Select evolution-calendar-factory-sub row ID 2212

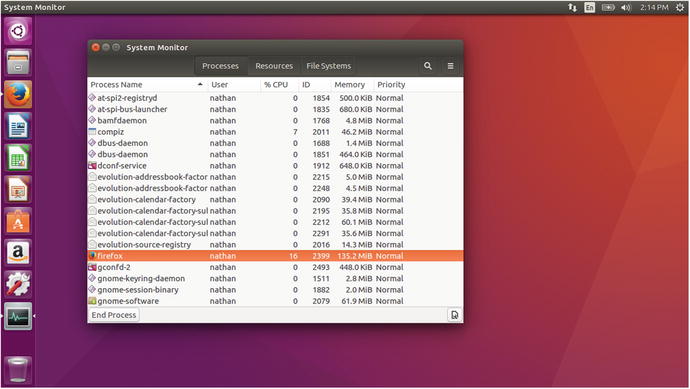275,222
